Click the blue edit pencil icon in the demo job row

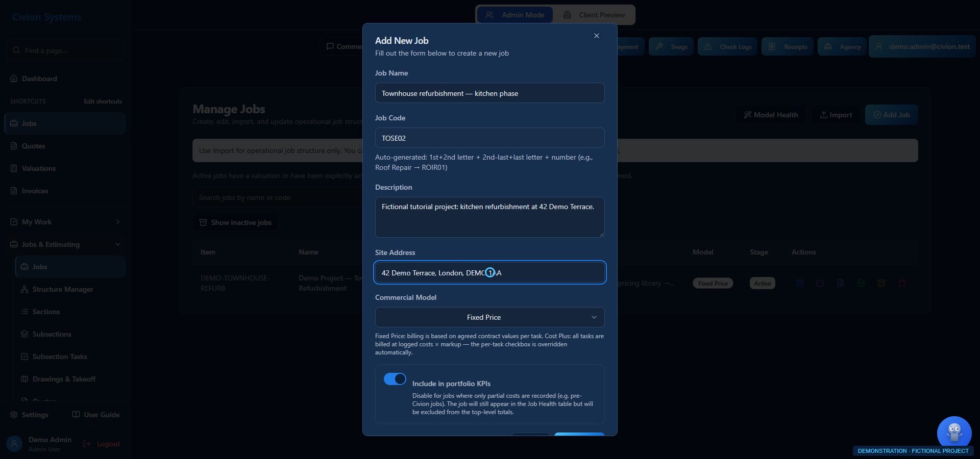click(800, 283)
